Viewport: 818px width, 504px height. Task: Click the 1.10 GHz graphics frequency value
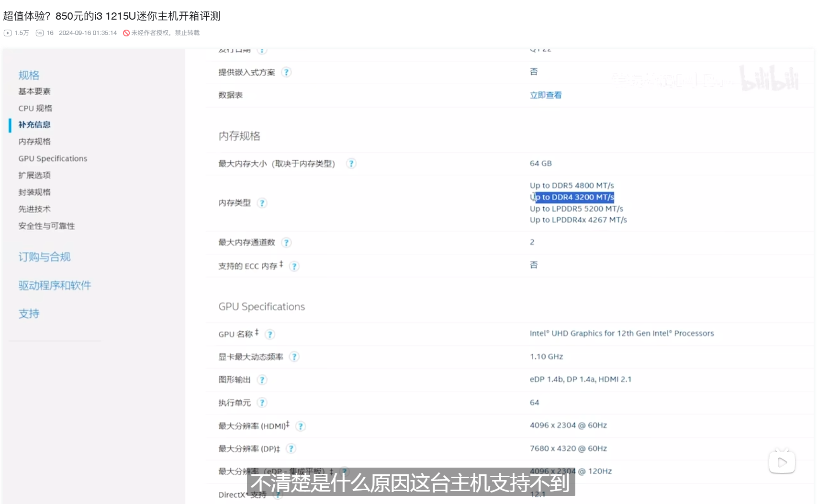[546, 357]
